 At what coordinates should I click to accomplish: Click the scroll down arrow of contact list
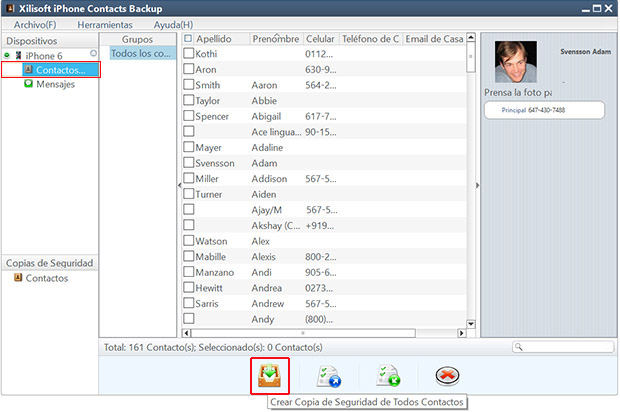471,323
